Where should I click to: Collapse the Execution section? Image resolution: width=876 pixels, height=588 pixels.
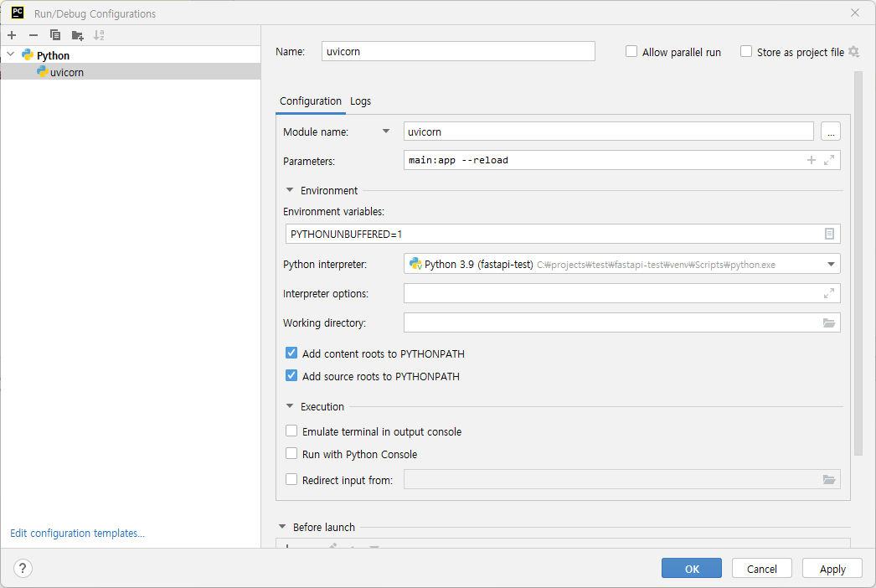[x=290, y=406]
